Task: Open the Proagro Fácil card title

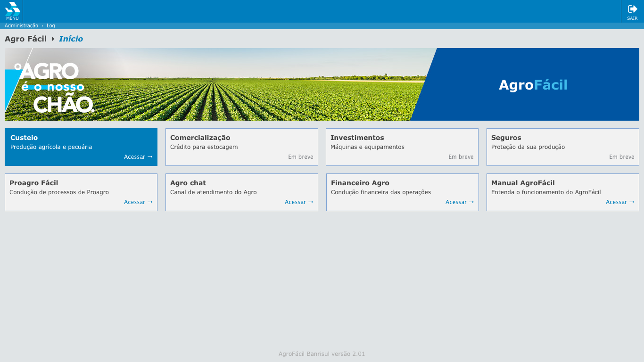Action: (34, 183)
